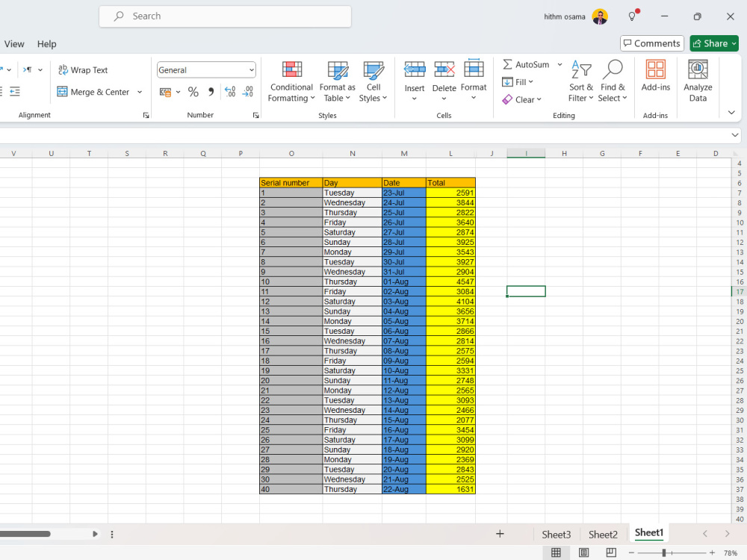
Task: Open the Add-ins icon
Action: [x=656, y=69]
